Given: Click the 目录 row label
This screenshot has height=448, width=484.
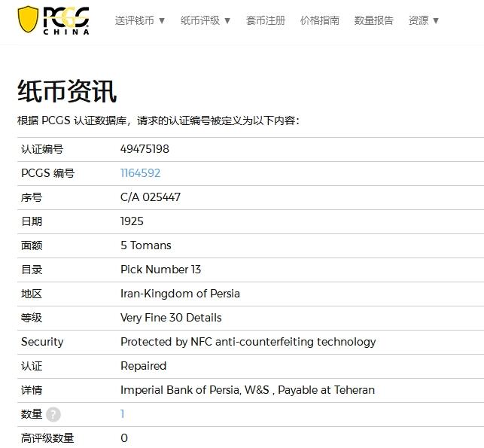Looking at the screenshot, I should point(32,270).
